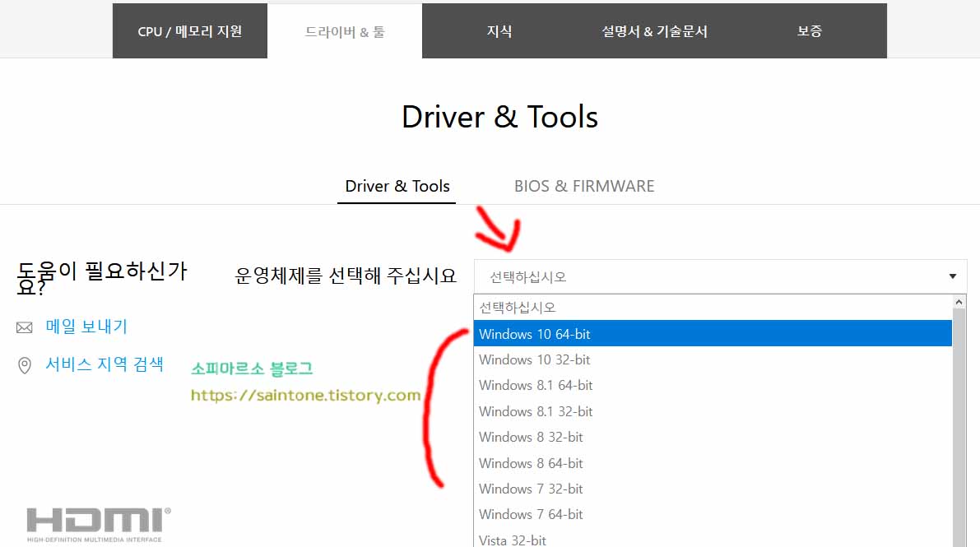Select Windows 10 32-bit option
The height and width of the screenshot is (547, 980).
(x=713, y=359)
